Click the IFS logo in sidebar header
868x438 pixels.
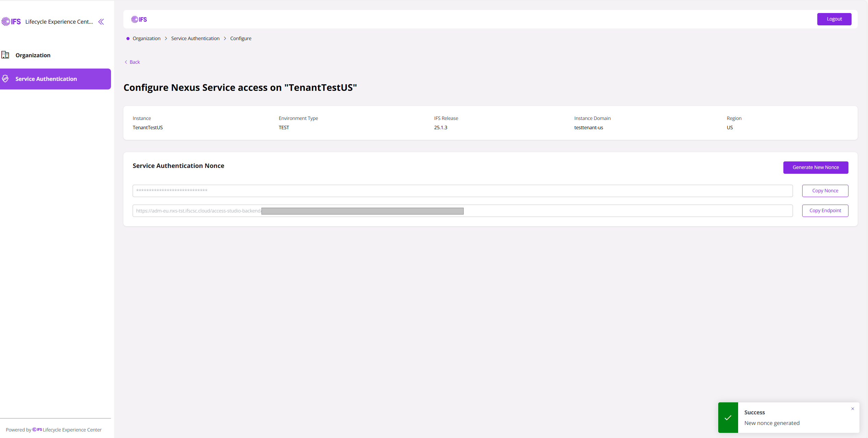(11, 22)
